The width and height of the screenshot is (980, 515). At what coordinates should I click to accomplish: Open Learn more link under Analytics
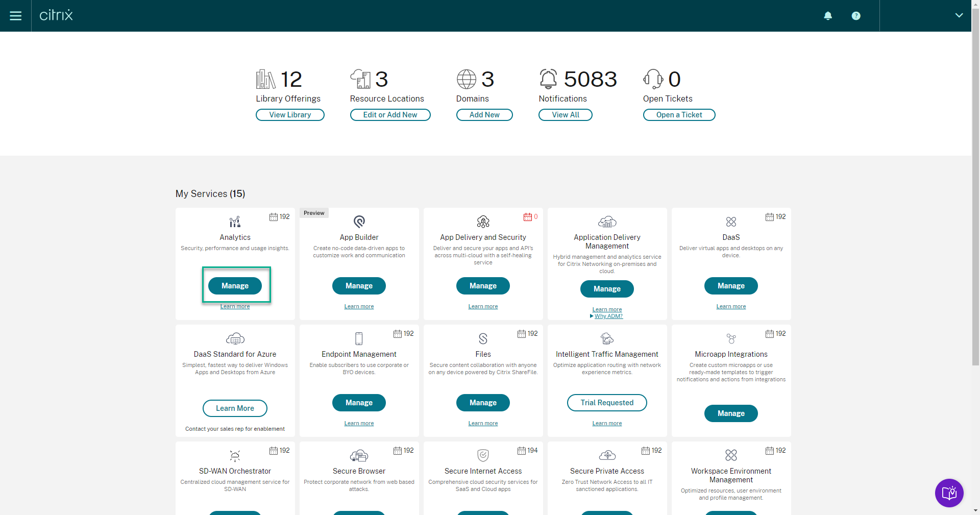coord(235,306)
